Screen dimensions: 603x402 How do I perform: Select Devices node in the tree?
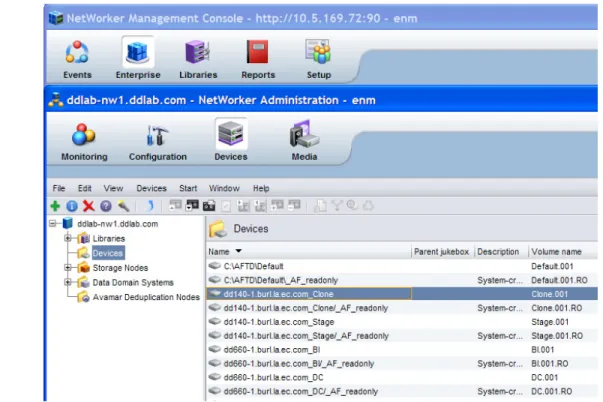click(108, 253)
